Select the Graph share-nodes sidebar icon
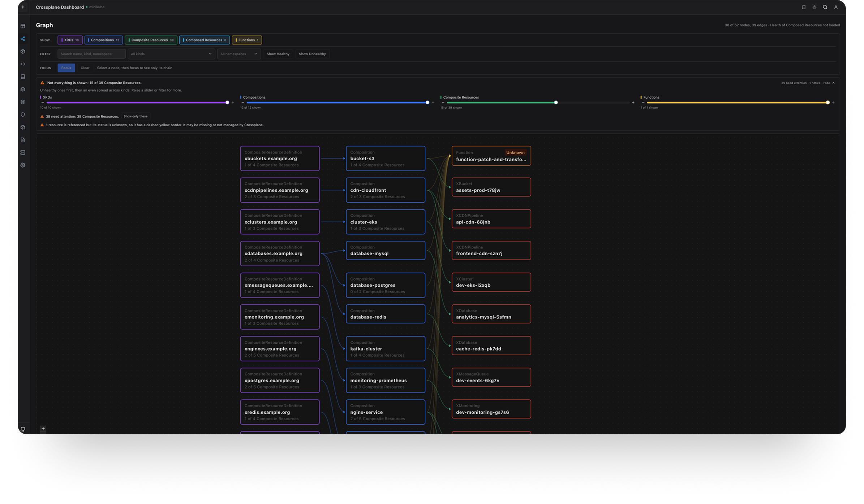 23,39
